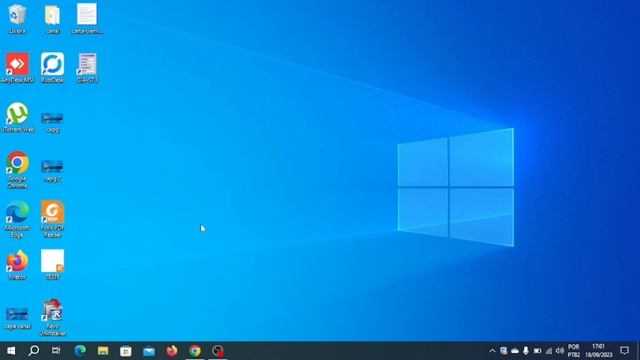Switch to the app right of taskbar Chrome
The width and height of the screenshot is (640, 360).
218,351
